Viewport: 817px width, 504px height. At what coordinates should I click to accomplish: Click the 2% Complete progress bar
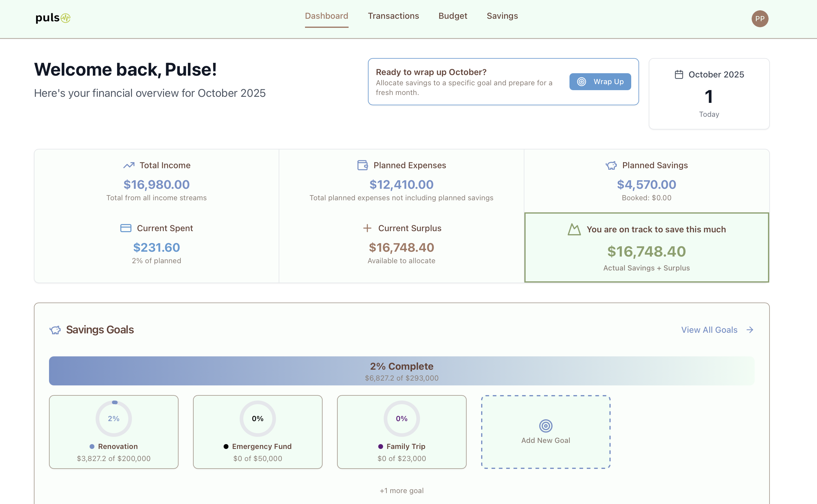coord(401,371)
